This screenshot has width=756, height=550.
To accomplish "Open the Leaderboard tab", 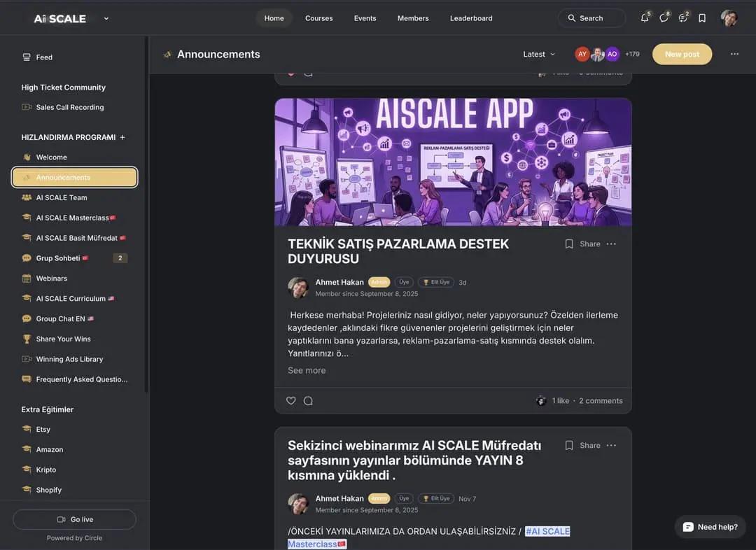I will (x=471, y=18).
